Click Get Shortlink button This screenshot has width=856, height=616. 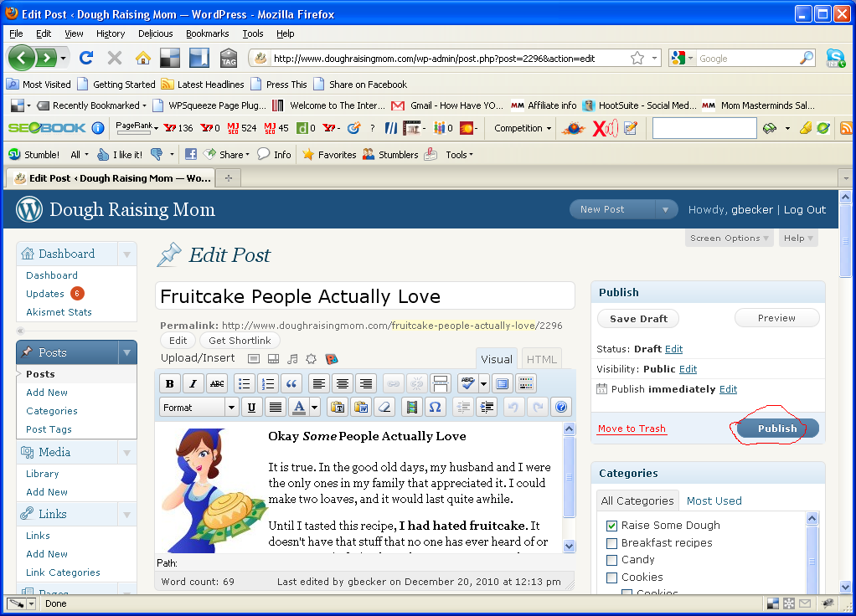(x=240, y=341)
